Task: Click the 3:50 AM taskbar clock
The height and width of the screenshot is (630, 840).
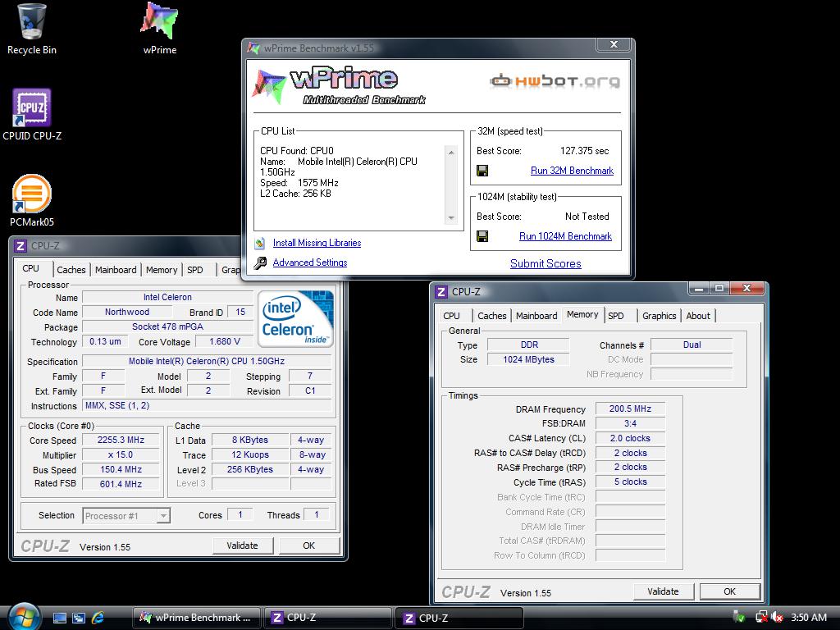Action: coord(808,618)
